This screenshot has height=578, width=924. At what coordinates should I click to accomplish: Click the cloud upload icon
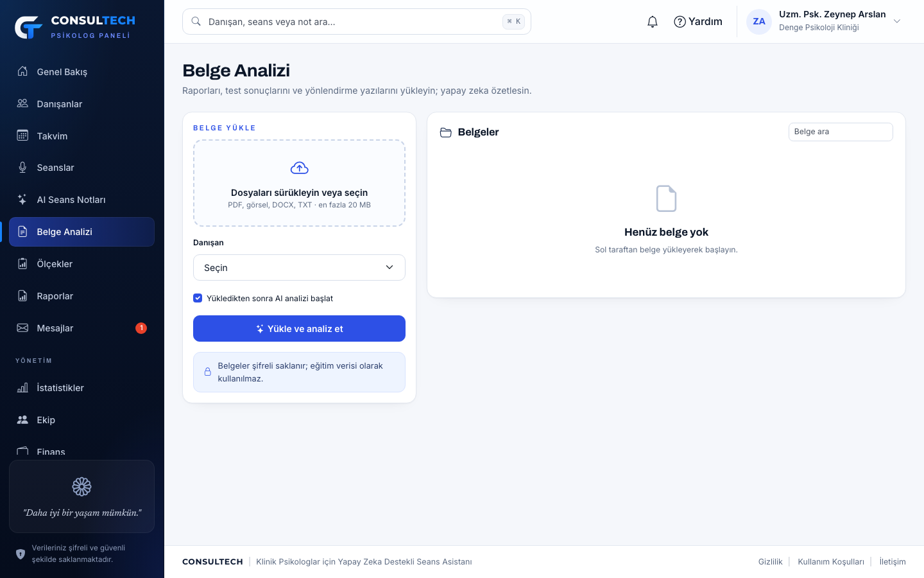[x=300, y=168]
